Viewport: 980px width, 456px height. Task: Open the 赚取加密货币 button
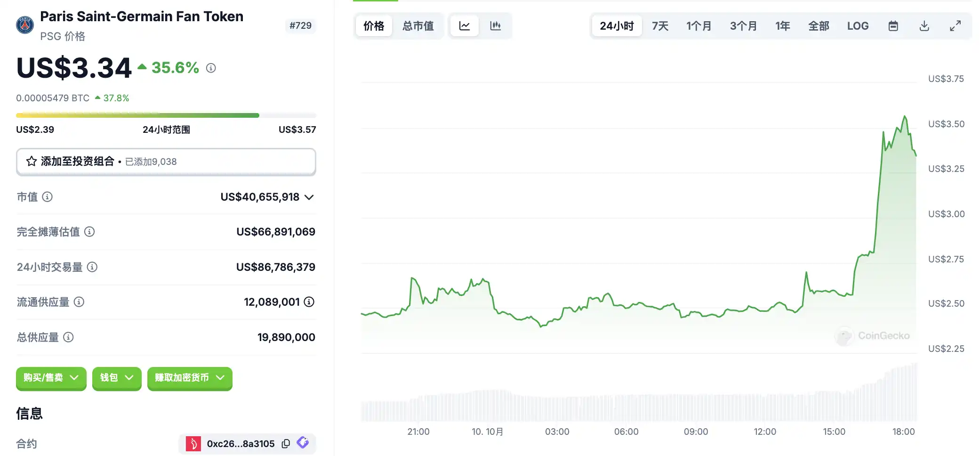coord(190,378)
